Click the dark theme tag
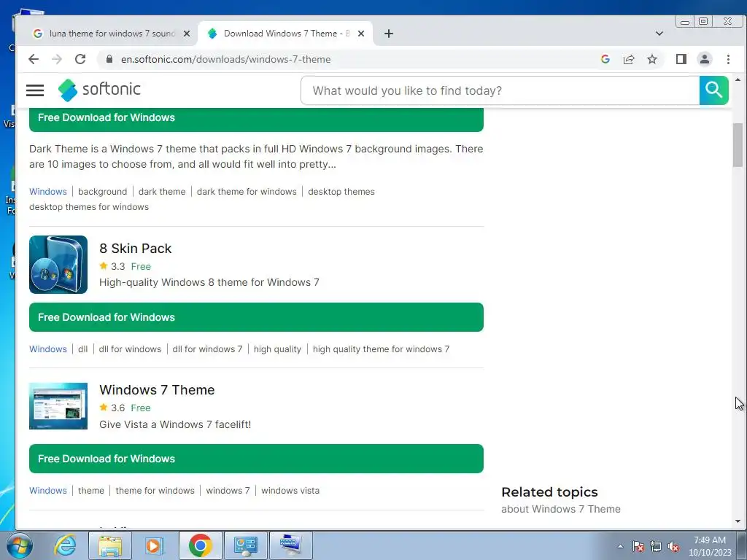The height and width of the screenshot is (560, 747). pos(162,192)
